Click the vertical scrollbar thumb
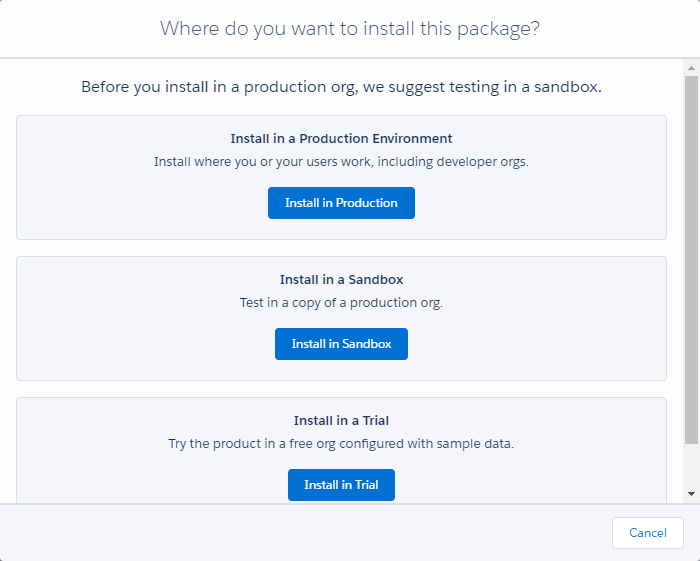700x561 pixels. (691, 260)
